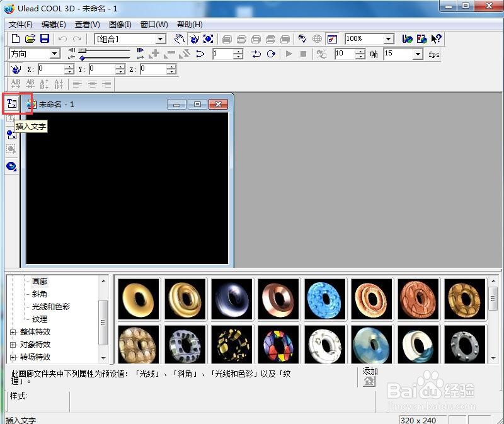Click the Edit Text icon below Insert Text
The height and width of the screenshot is (424, 504).
coord(11,118)
